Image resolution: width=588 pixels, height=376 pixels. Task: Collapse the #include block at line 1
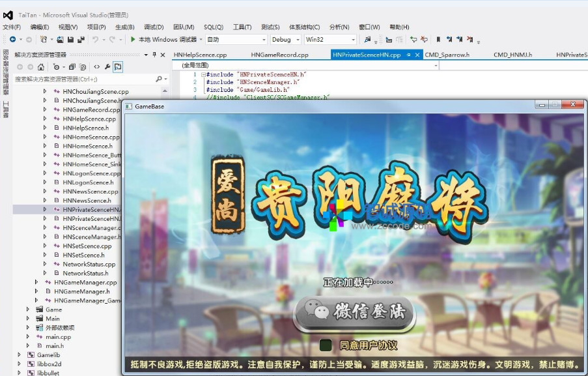[x=203, y=74]
